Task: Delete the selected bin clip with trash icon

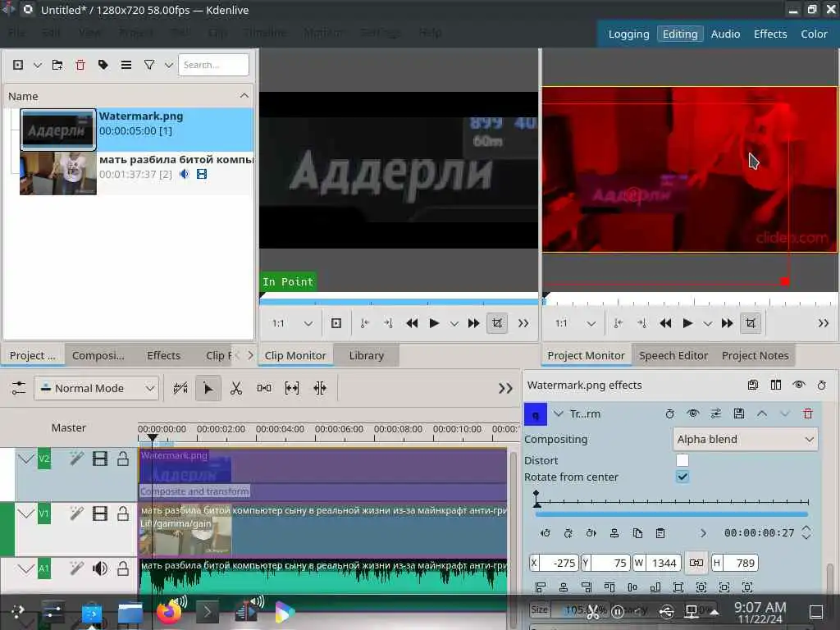Action: tap(80, 65)
